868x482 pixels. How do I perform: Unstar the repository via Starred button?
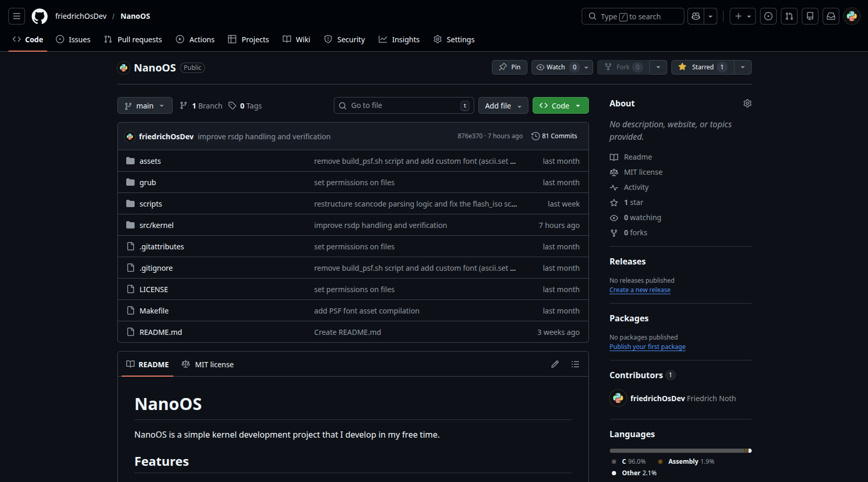point(703,67)
